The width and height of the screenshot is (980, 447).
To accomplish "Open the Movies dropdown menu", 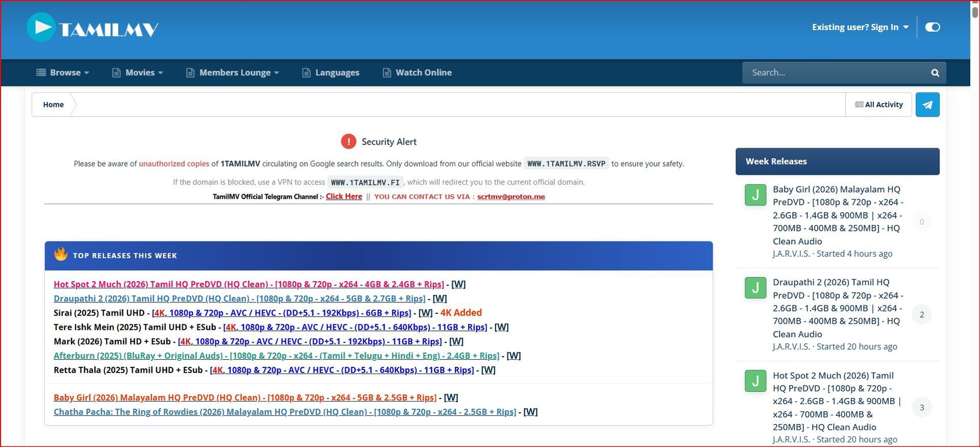I will (138, 73).
